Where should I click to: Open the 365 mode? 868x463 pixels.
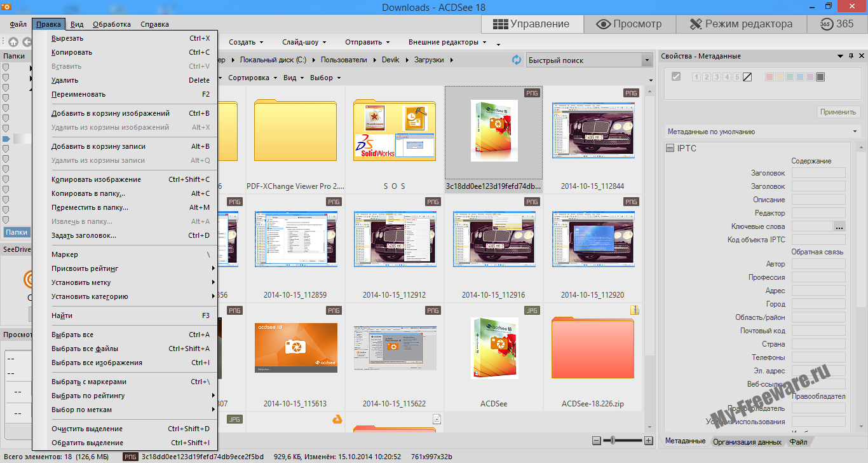point(837,24)
